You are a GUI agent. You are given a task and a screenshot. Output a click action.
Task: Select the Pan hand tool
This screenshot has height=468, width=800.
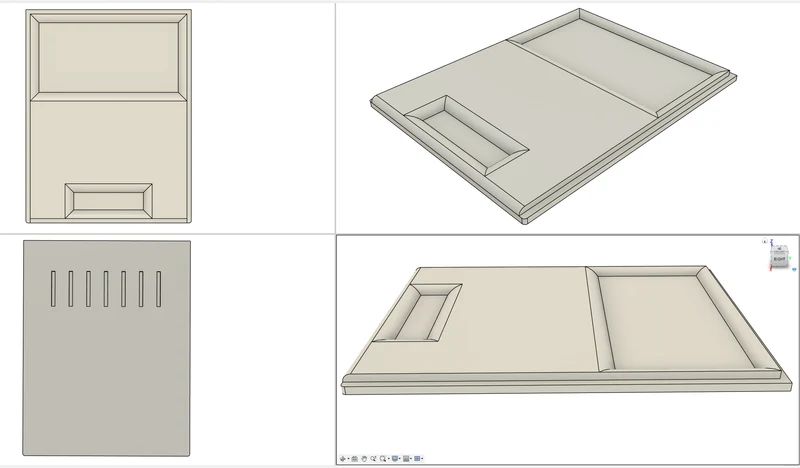point(364,459)
